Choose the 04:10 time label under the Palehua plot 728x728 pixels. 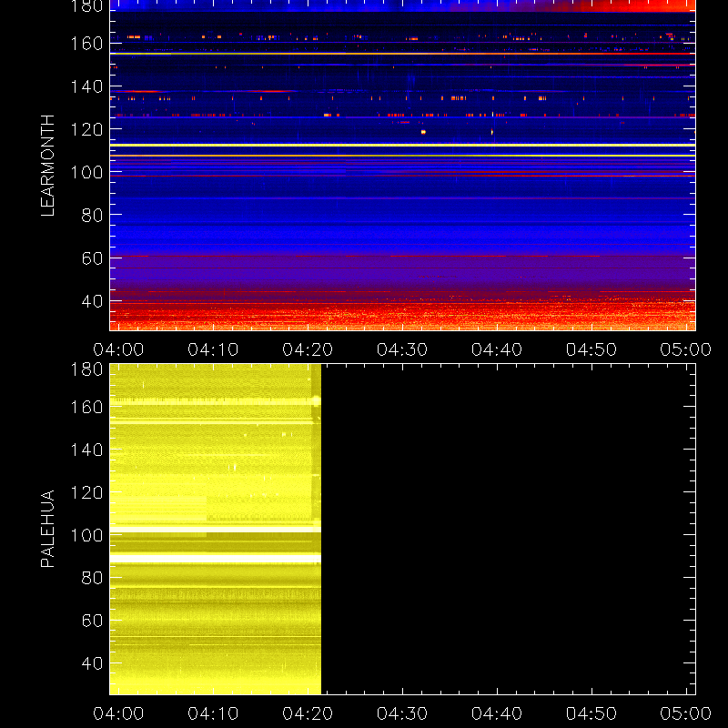click(213, 713)
